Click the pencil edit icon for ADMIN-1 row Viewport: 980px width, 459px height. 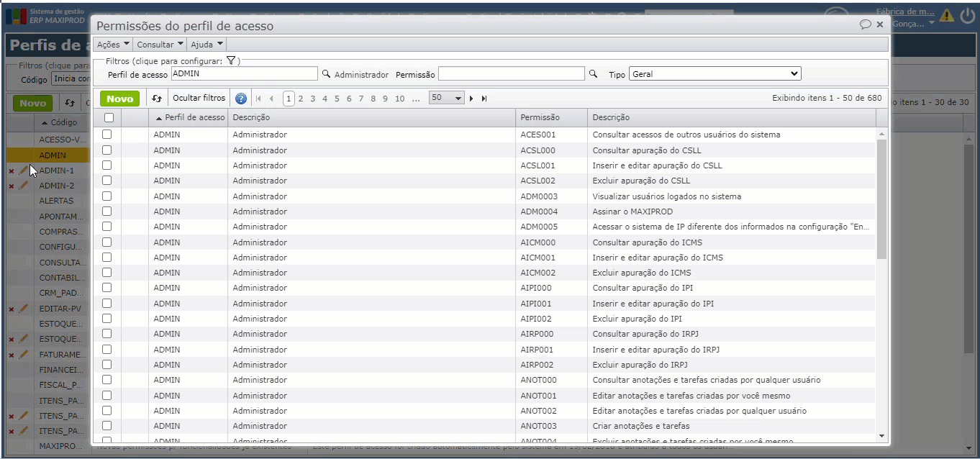point(24,171)
